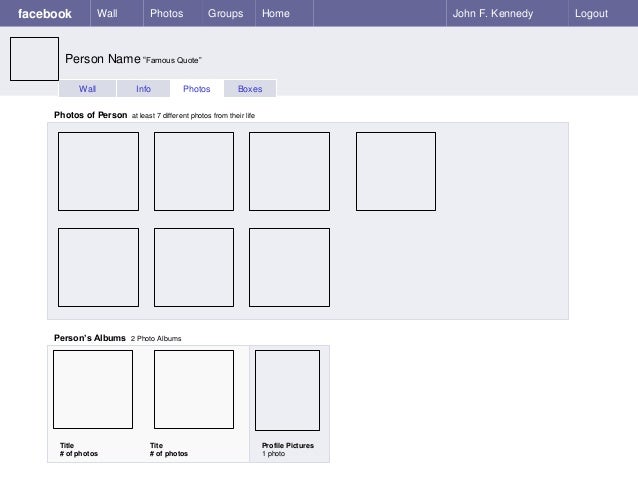Viewport: 638px width, 479px height.
Task: Open first photo in top row
Action: pyautogui.click(x=98, y=171)
